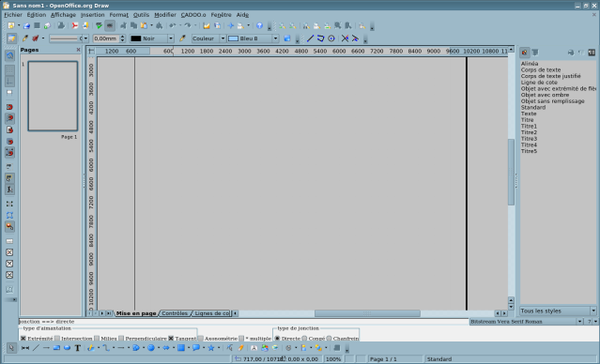Click the New document icon
The width and height of the screenshot is (600, 364).
[x=11, y=25]
